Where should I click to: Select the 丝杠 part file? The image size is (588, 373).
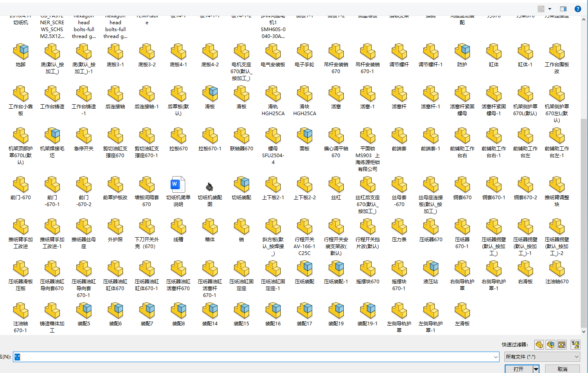tap(336, 189)
